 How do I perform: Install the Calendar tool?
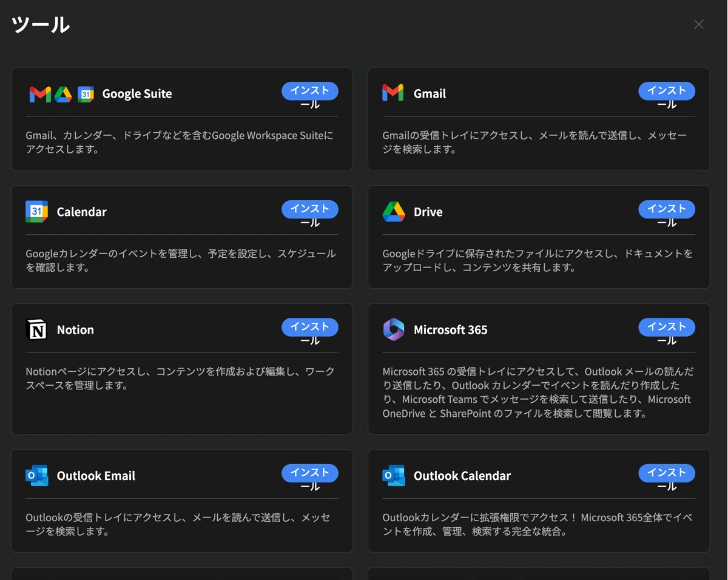click(x=310, y=210)
